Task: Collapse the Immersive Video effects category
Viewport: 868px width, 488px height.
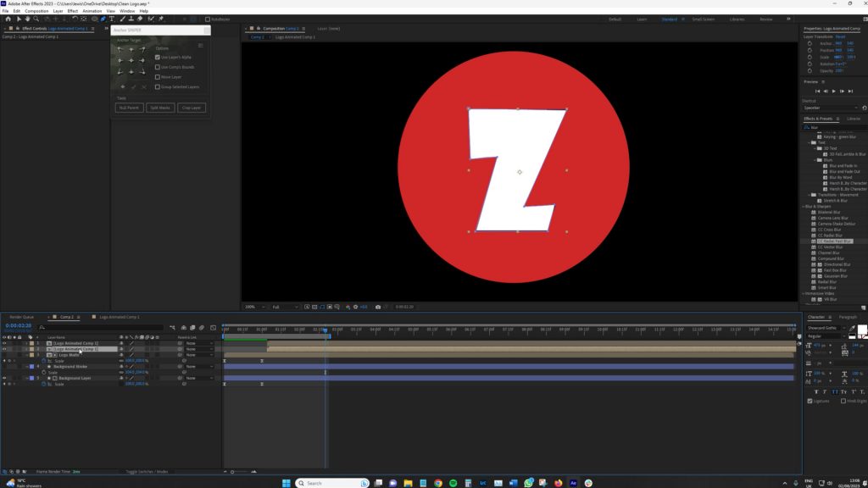Action: click(x=804, y=294)
